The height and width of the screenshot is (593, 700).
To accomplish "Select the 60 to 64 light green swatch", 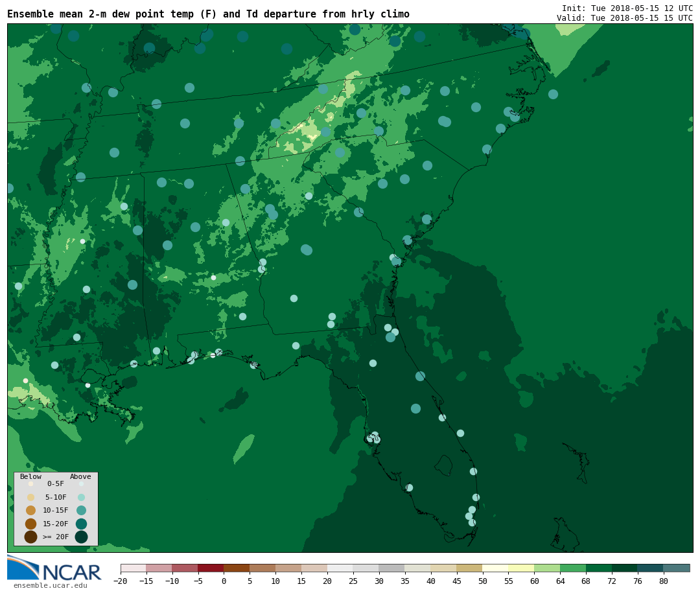I will coord(548,568).
